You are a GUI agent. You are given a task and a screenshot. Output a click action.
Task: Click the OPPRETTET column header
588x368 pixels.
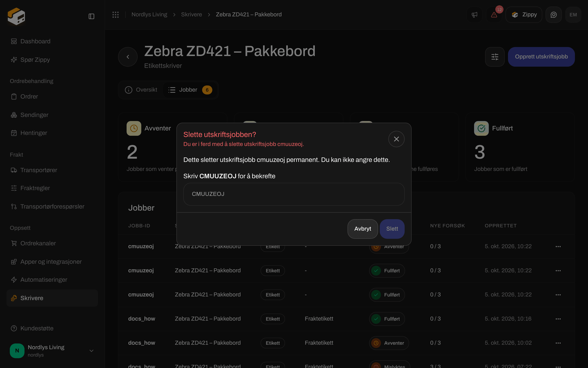click(x=501, y=226)
